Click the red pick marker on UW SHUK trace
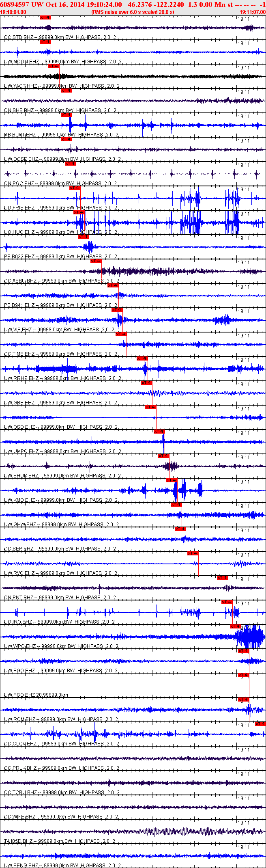The height and width of the screenshot is (868, 266). (163, 456)
